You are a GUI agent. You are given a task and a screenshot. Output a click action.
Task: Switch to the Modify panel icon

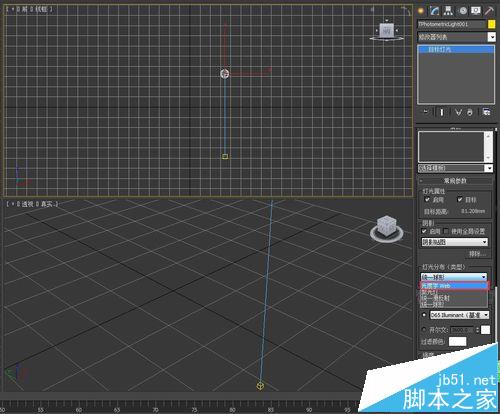[434, 11]
